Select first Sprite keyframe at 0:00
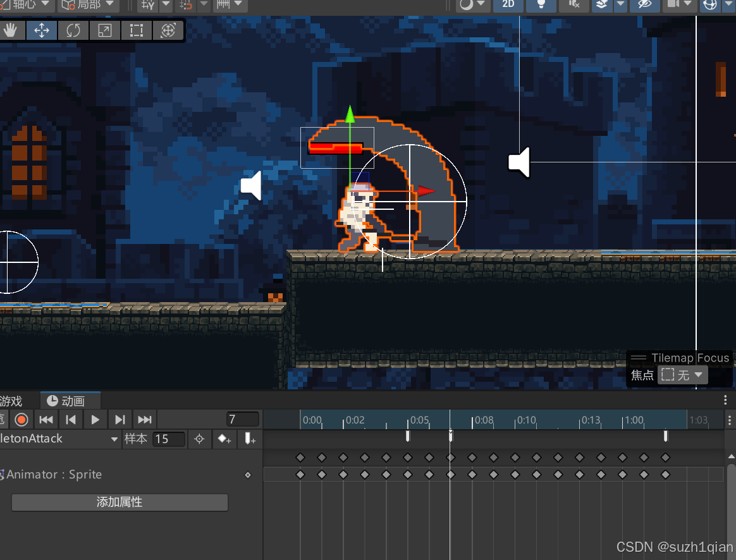The width and height of the screenshot is (736, 560). (300, 475)
